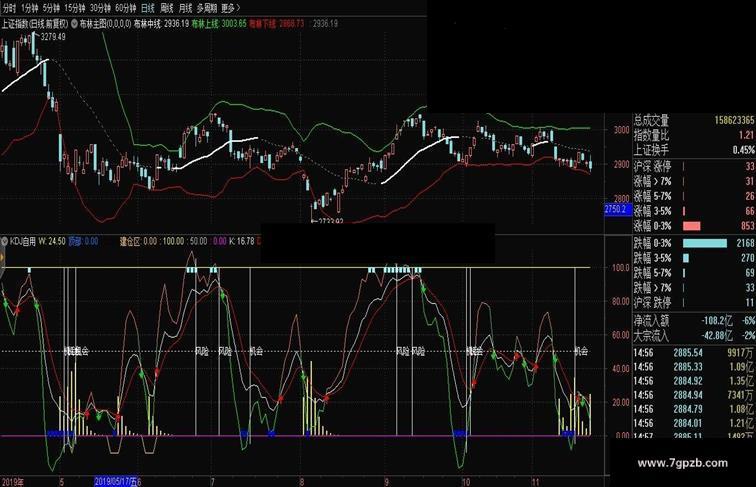This screenshot has height=487, width=756.
Task: Click the 跌幅 3-5% row
Action: point(694,258)
